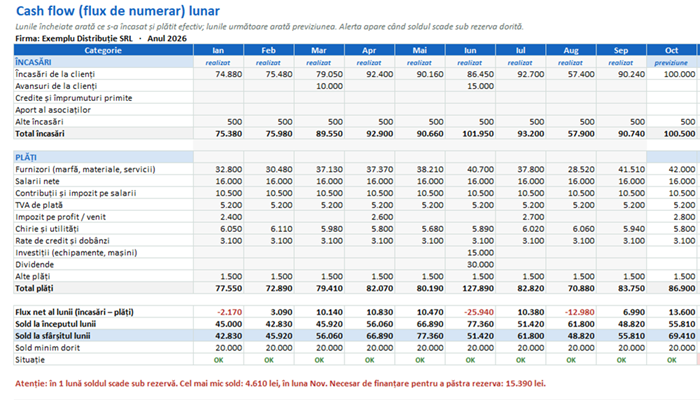The height and width of the screenshot is (400, 700).
Task: Click the 'Iul' month header
Action: (521, 50)
